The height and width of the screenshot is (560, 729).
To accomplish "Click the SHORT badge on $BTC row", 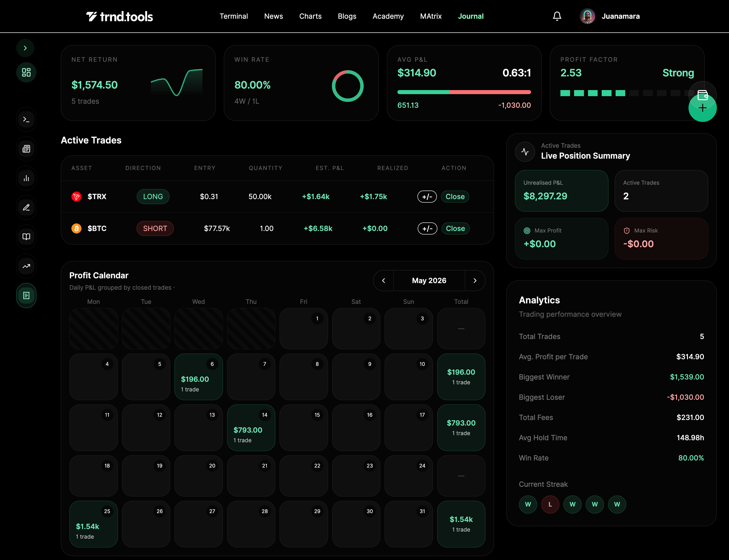I will point(155,228).
